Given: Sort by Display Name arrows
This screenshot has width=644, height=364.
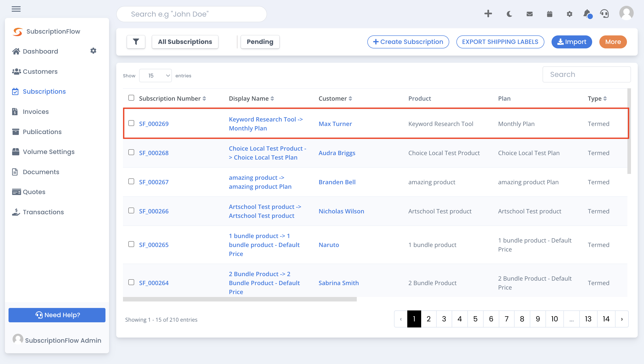Looking at the screenshot, I should click(x=272, y=98).
